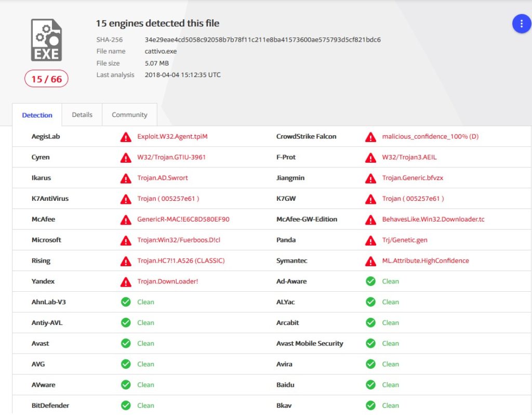Open the three-dot more options button
532x415 pixels.
tap(522, 24)
